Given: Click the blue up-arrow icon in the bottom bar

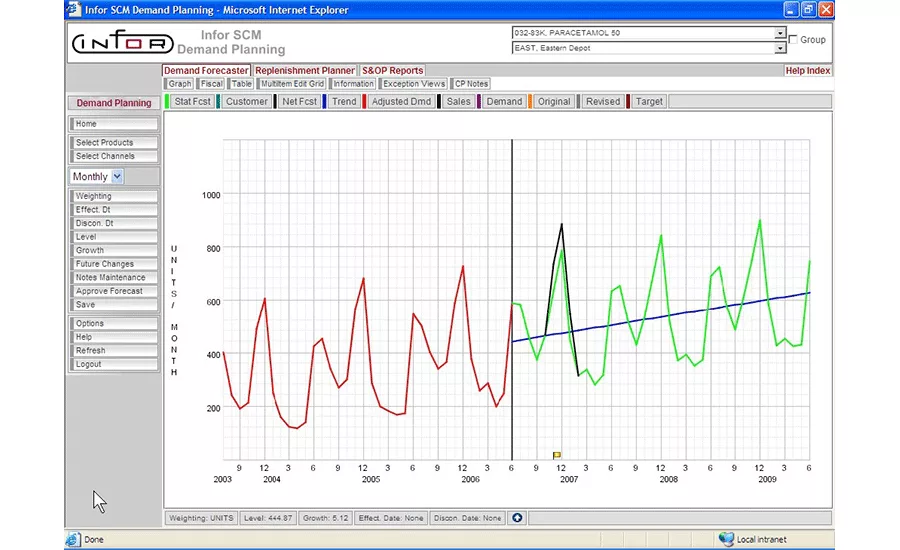Looking at the screenshot, I should click(517, 518).
